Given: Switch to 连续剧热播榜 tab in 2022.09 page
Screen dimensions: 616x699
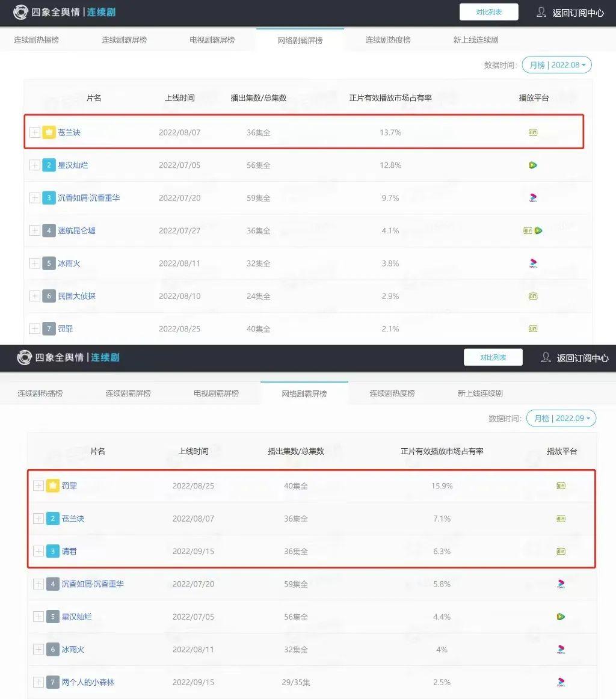Looking at the screenshot, I should tap(40, 393).
